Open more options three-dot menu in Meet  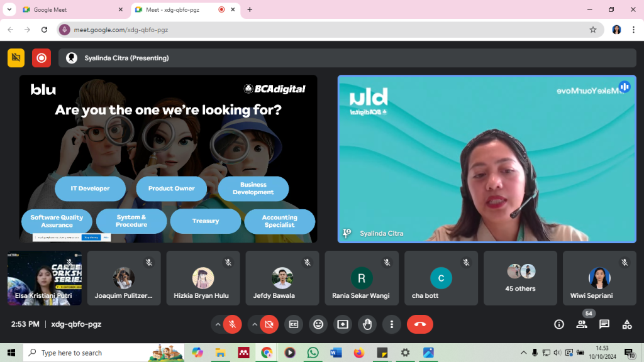(x=392, y=324)
